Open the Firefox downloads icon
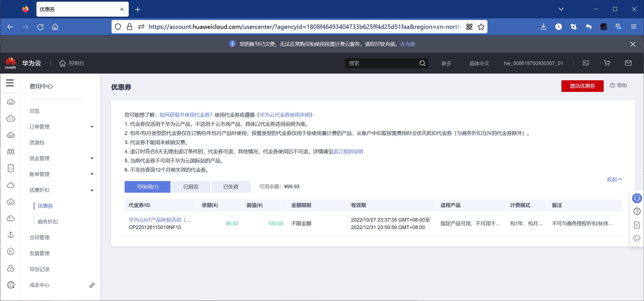The image size is (644, 301). pos(543,27)
